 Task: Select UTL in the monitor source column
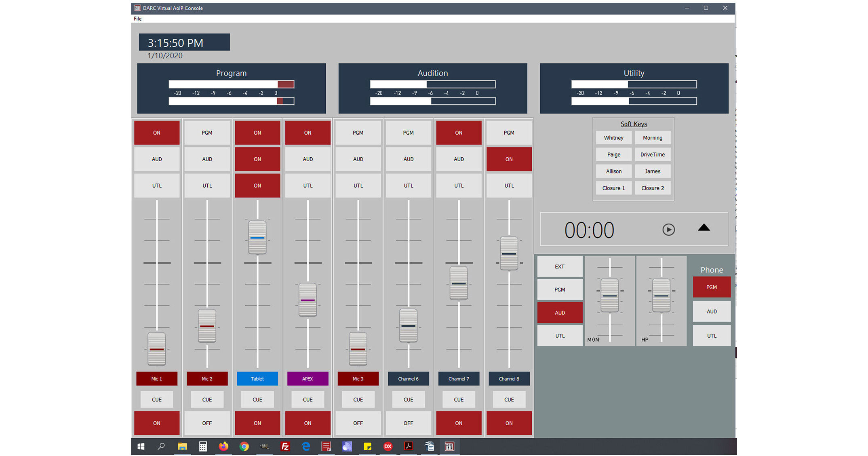pyautogui.click(x=560, y=336)
